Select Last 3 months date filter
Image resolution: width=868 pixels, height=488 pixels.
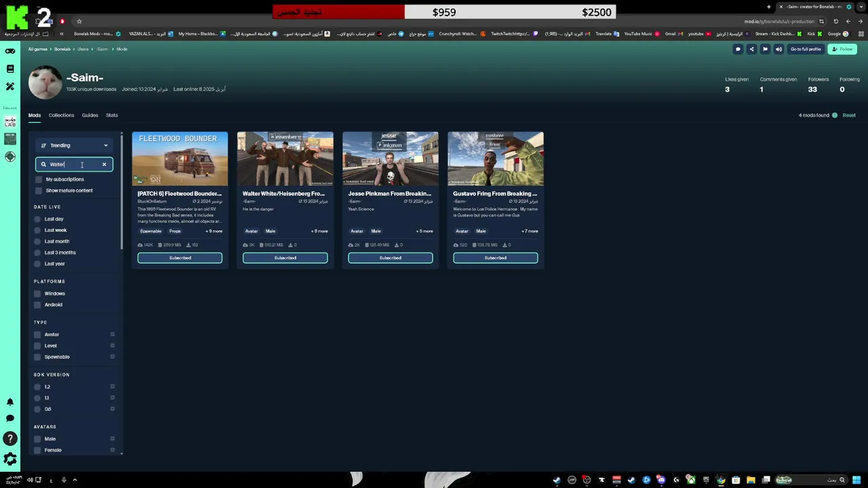tap(37, 252)
